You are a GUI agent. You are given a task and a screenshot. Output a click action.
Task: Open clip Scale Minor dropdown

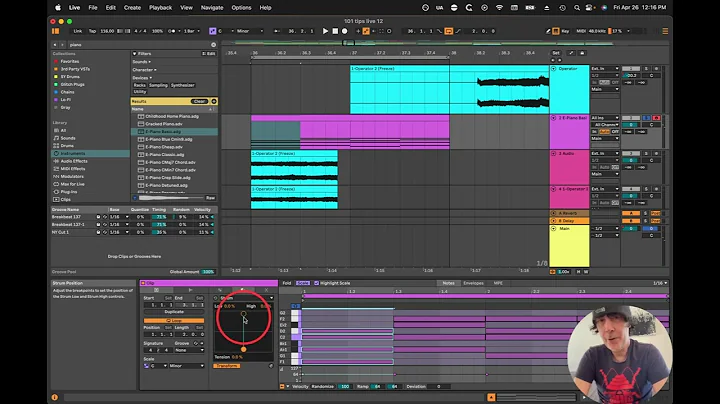(x=186, y=366)
